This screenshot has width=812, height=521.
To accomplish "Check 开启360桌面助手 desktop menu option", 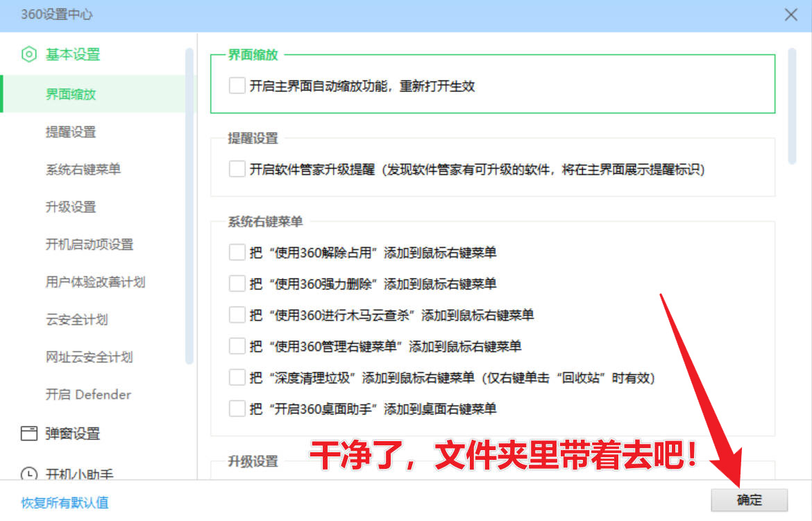I will pos(237,409).
